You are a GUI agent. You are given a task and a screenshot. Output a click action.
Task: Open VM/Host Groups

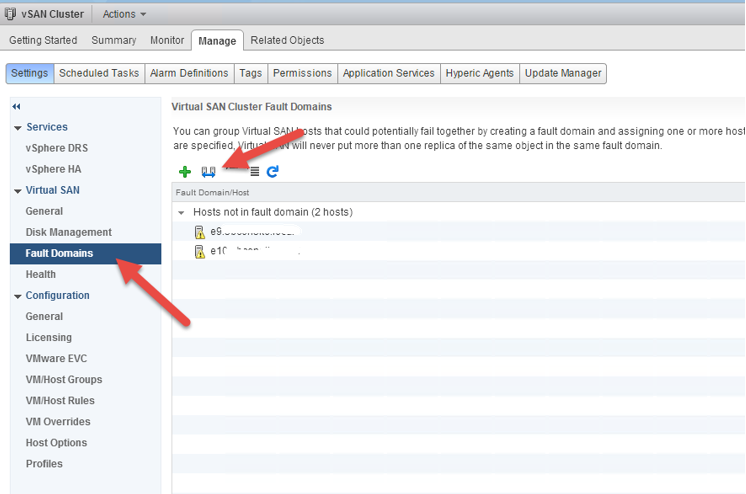coord(64,379)
